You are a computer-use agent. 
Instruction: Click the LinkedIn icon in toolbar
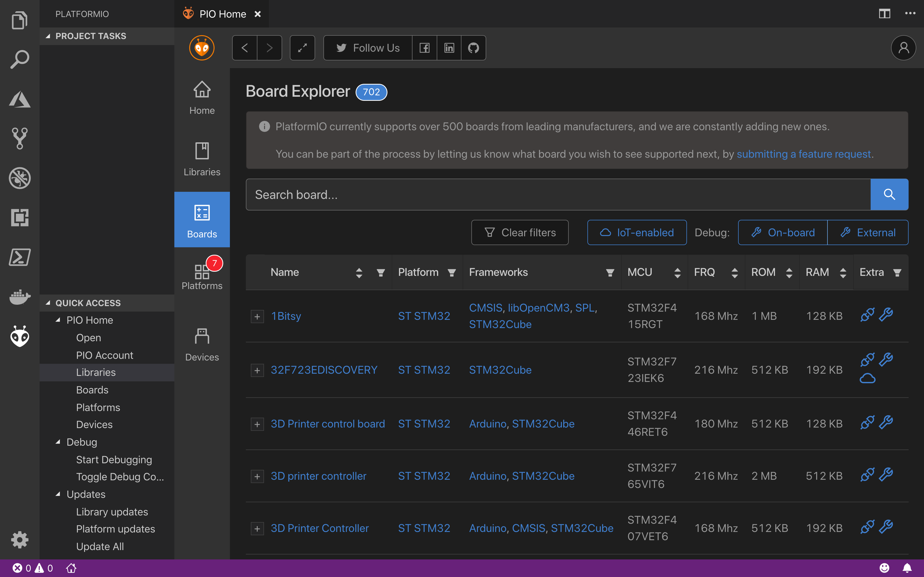pyautogui.click(x=449, y=48)
